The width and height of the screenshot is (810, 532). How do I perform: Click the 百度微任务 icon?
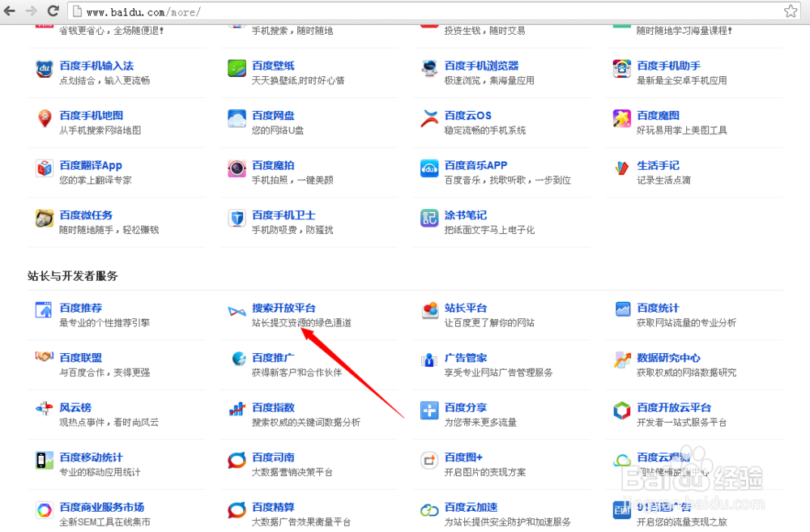[45, 218]
